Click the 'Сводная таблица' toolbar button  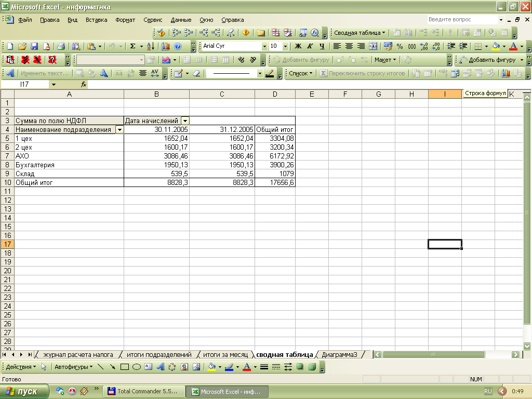pos(360,33)
